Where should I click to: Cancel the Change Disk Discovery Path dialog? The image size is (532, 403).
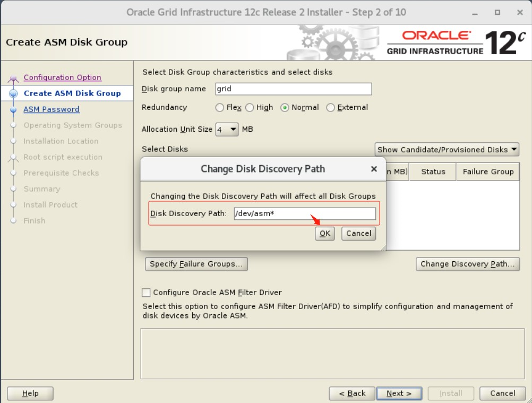(x=358, y=234)
